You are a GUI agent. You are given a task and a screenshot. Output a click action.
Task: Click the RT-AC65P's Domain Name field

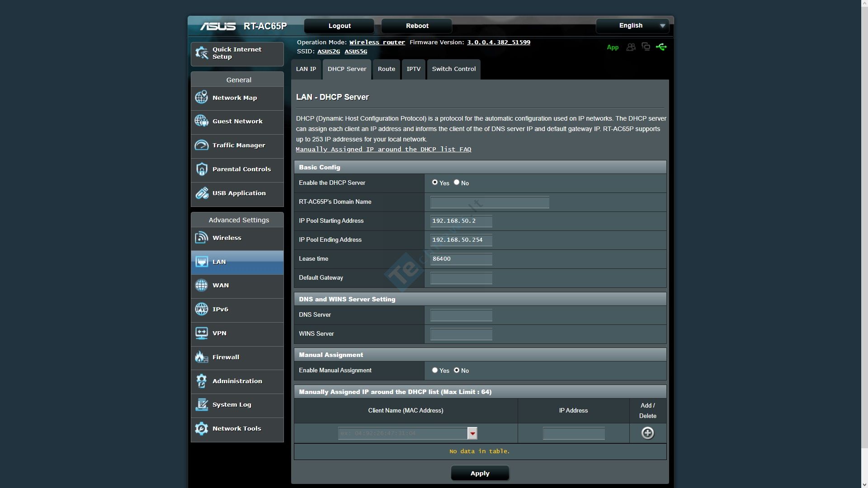point(490,202)
